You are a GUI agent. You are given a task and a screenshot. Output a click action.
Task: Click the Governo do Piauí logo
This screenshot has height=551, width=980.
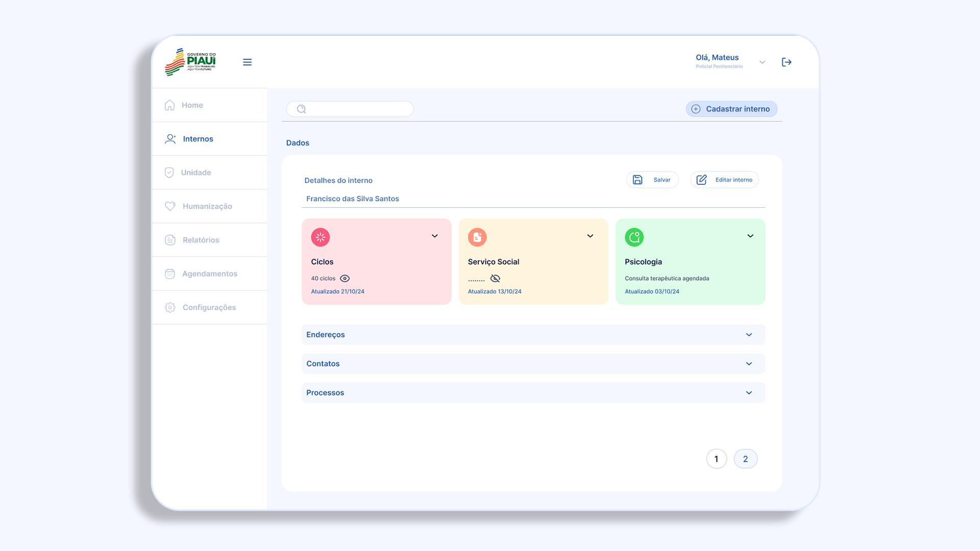click(x=190, y=62)
